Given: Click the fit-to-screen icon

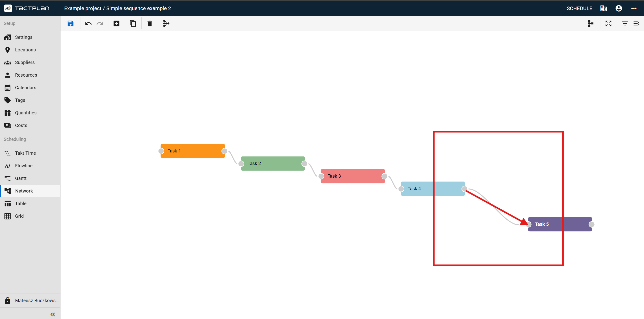Looking at the screenshot, I should (608, 23).
